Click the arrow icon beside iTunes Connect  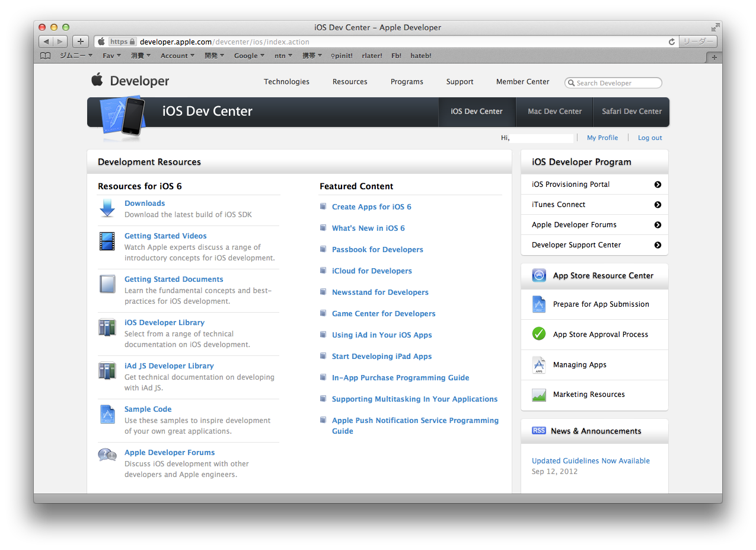(658, 205)
